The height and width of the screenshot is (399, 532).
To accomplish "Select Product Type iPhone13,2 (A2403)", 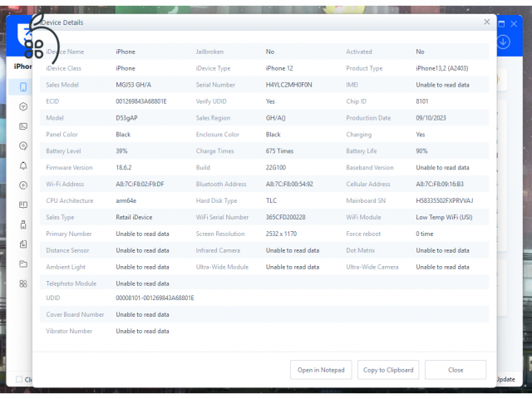I will click(442, 68).
